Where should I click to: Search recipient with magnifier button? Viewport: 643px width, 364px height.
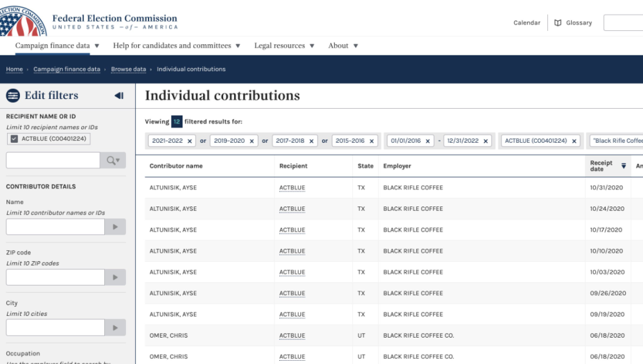coord(113,160)
